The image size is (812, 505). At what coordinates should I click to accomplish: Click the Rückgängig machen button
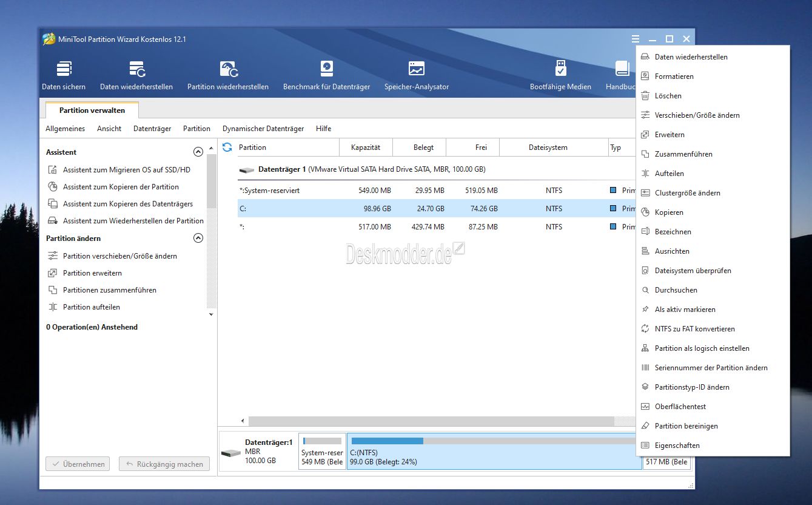tap(164, 464)
